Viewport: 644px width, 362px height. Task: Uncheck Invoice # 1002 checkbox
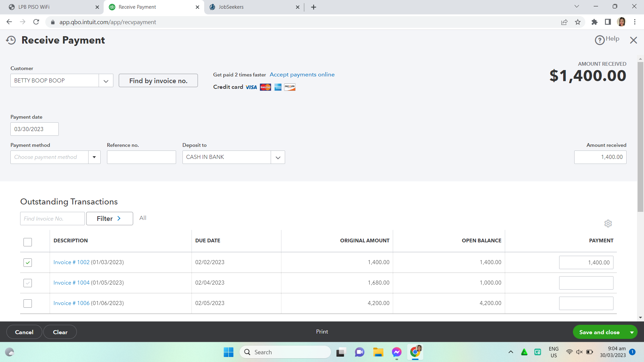28,262
